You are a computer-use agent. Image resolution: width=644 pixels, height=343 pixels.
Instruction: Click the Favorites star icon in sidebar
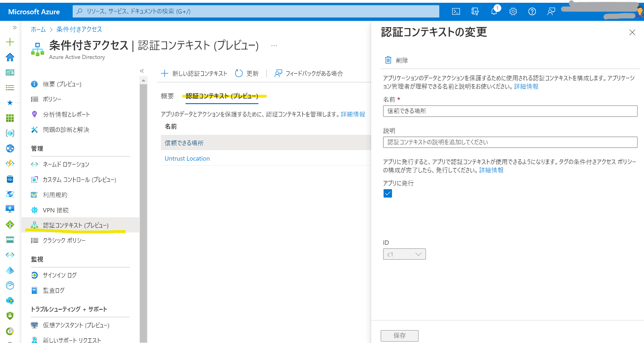click(10, 103)
